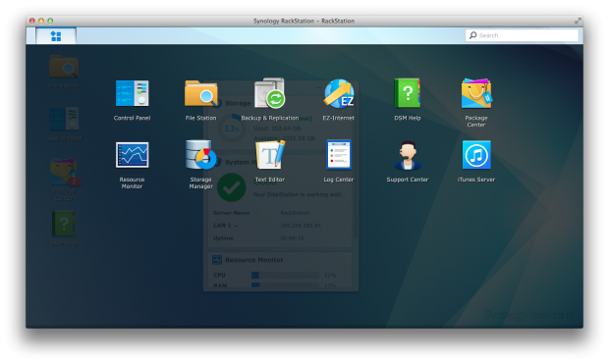This screenshot has height=364, width=609.
Task: Launch Resource Monitor app
Action: pos(132,165)
